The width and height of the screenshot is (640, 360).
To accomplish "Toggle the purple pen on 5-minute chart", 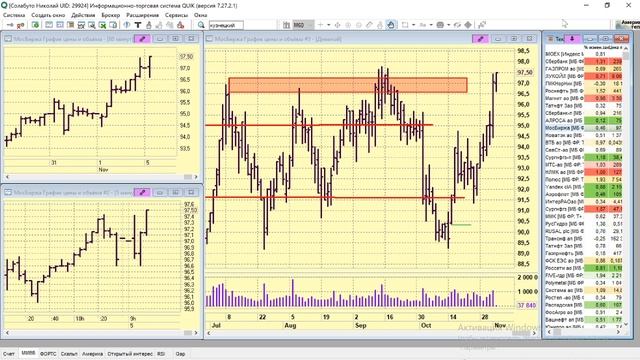I will point(142,192).
